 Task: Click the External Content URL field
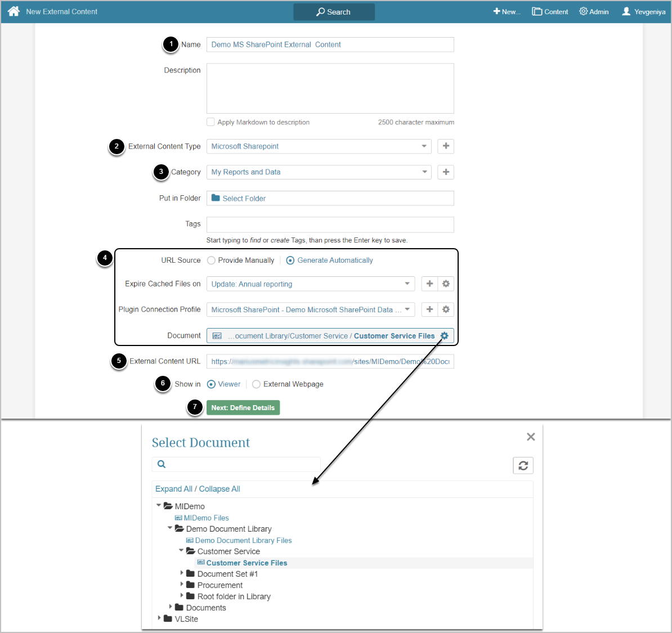(330, 362)
